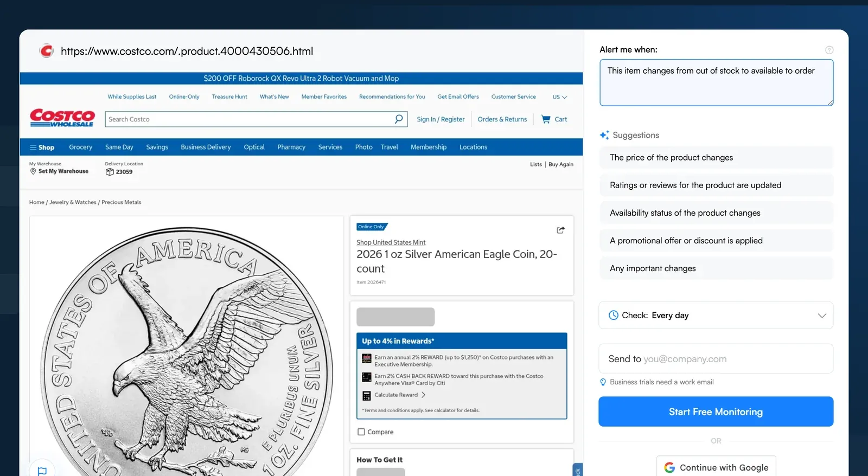Select Same Day in navigation bar
This screenshot has height=476, width=868.
click(x=119, y=147)
